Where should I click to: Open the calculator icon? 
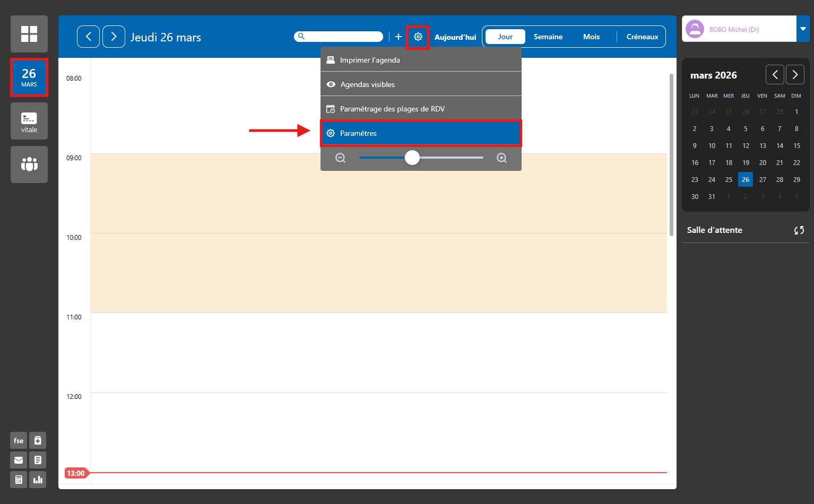pyautogui.click(x=19, y=480)
